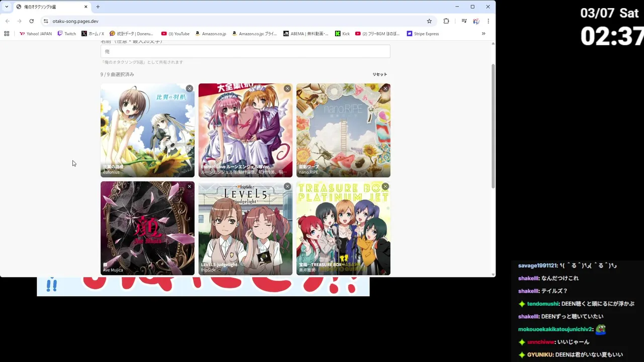The image size is (644, 362).
Task: View site information icon in address bar
Action: click(46, 21)
